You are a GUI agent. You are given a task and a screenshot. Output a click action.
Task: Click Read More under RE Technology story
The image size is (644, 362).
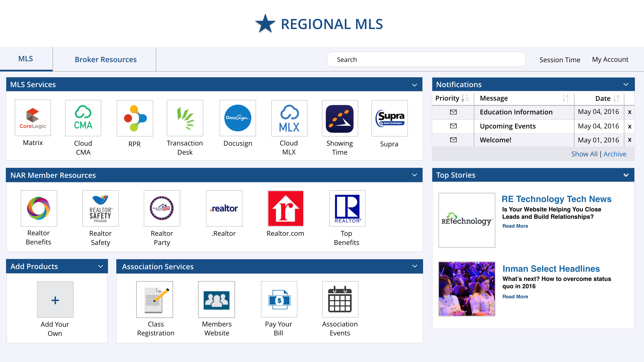coord(515,226)
